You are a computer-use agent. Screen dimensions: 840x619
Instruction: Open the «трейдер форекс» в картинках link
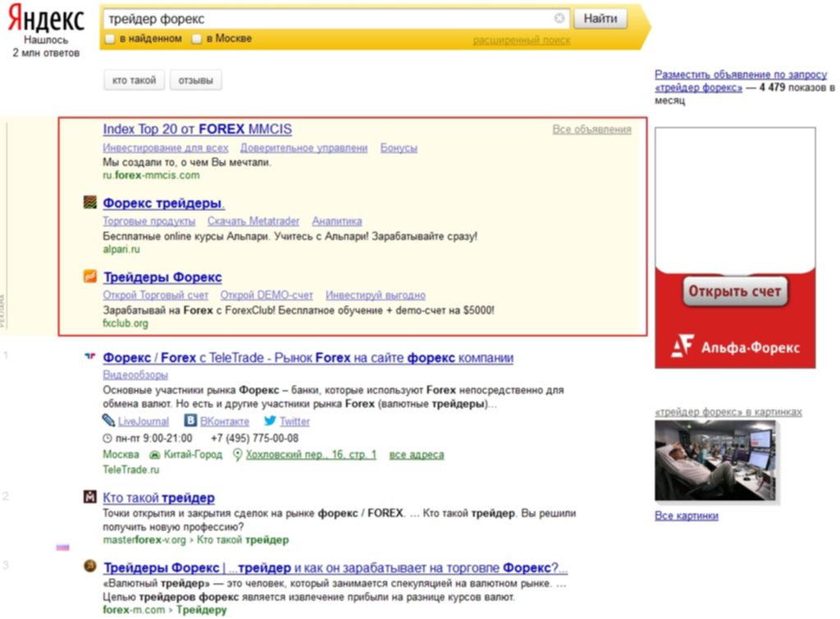(x=728, y=412)
